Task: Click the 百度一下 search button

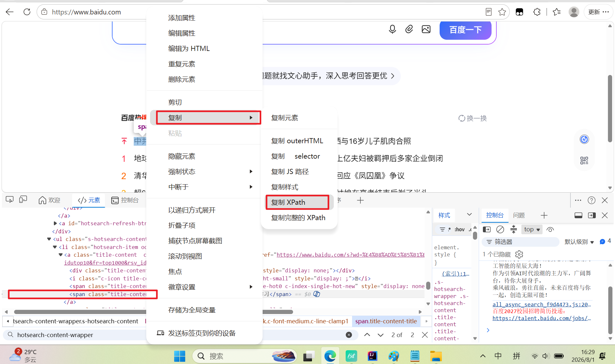Action: [x=465, y=30]
